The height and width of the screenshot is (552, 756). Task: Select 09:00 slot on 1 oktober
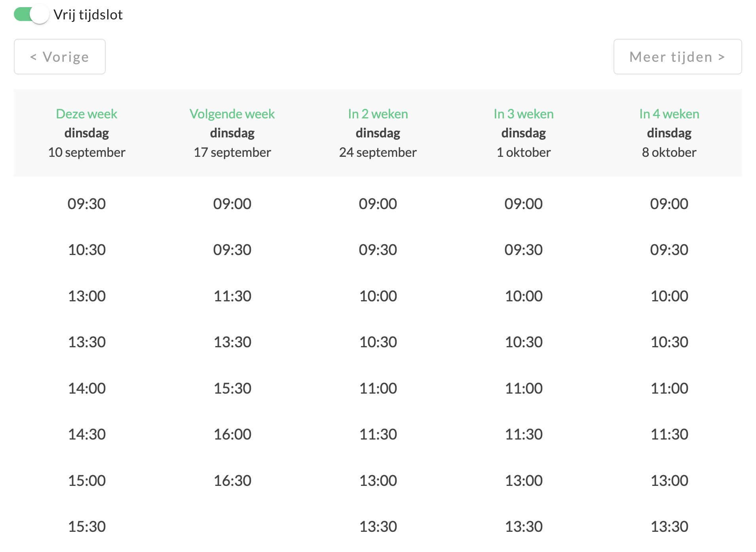coord(524,204)
